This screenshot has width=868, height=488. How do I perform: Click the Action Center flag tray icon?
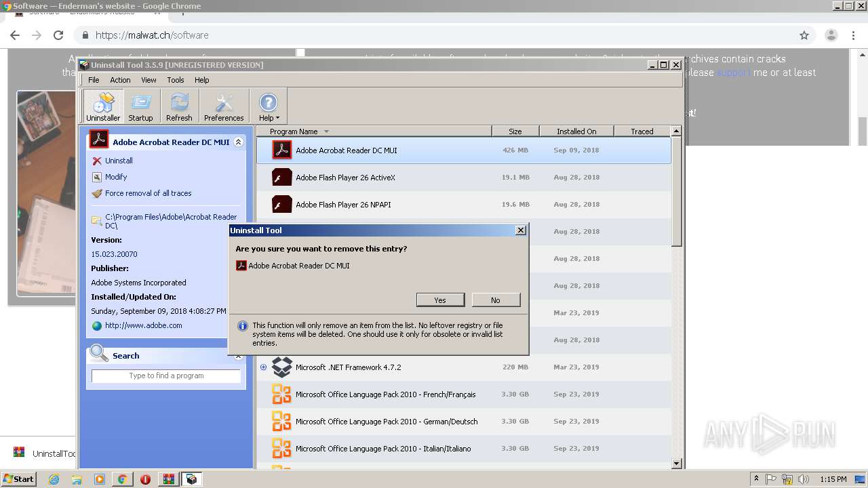tap(772, 479)
